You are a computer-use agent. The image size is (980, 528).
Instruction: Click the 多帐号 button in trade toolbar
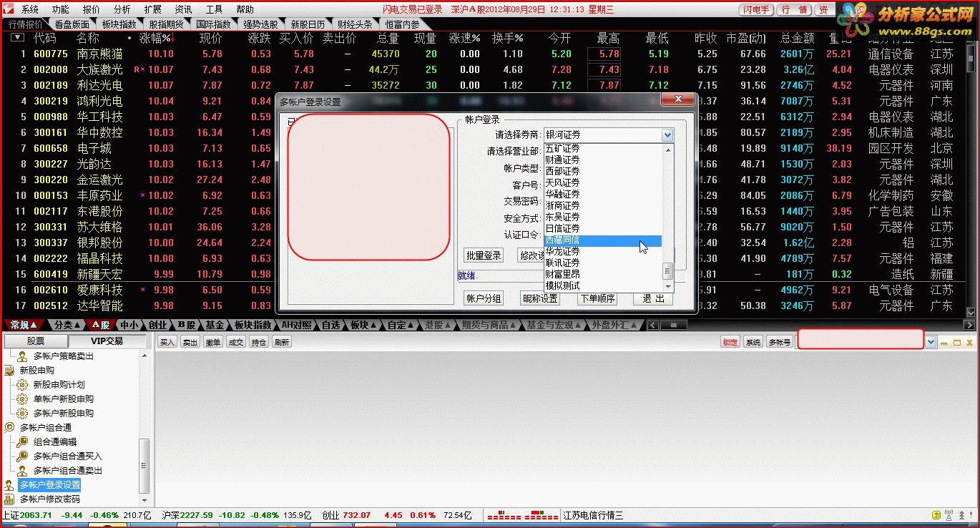(x=779, y=342)
